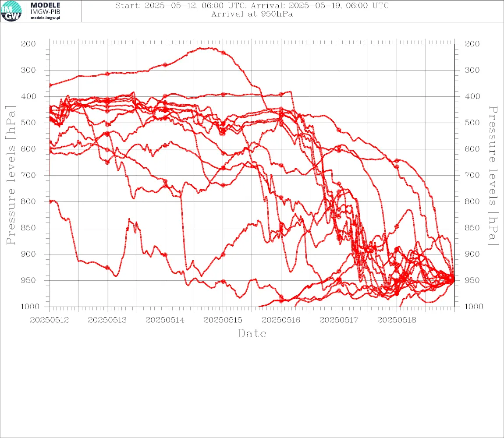Click the right axis 400 label
The image size is (504, 438).
pos(472,96)
